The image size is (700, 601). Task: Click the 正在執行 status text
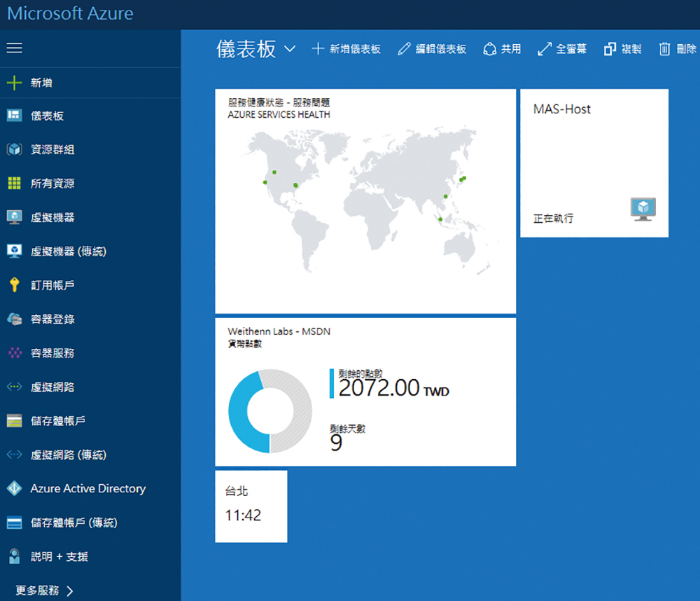pyautogui.click(x=553, y=219)
